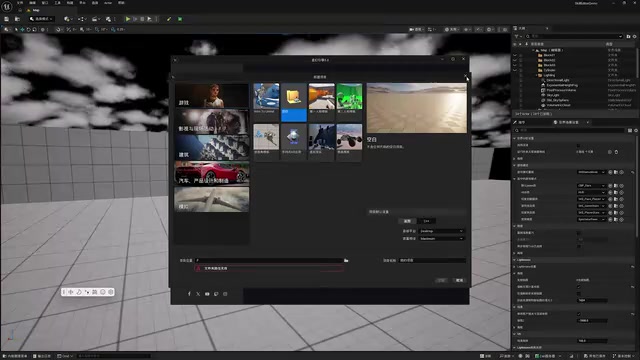Click the project location input field
The width and height of the screenshot is (640, 360).
(x=269, y=260)
